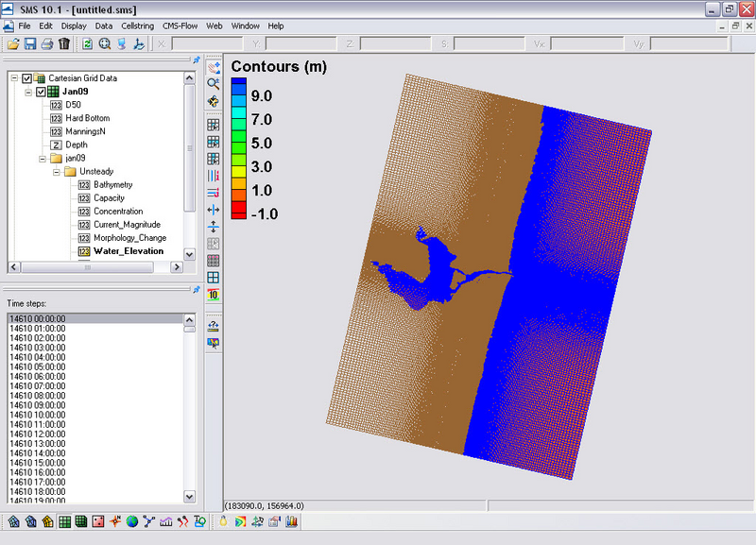Viewport: 756px width, 545px height.
Task: Open the Edit menu
Action: (x=45, y=26)
